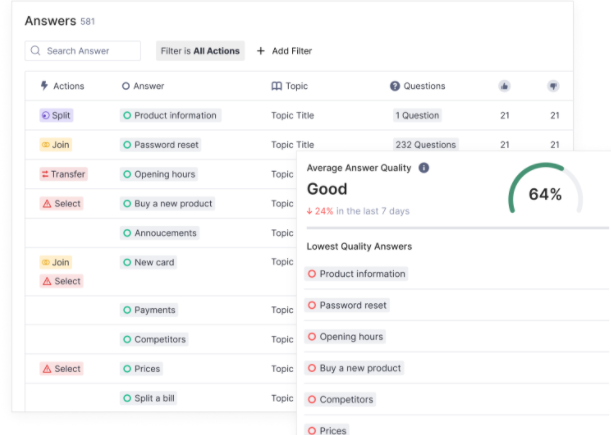The width and height of the screenshot is (611, 435).
Task: Click the Split action tag
Action: 56,115
